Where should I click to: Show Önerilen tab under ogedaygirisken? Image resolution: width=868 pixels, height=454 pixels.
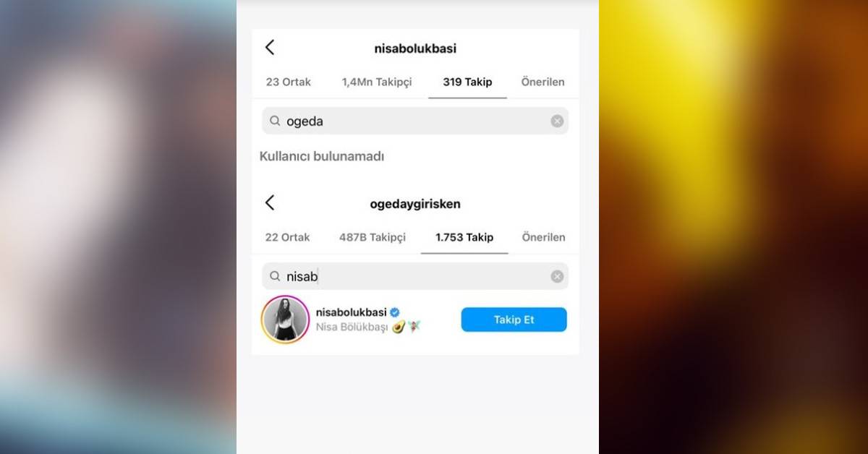point(544,237)
